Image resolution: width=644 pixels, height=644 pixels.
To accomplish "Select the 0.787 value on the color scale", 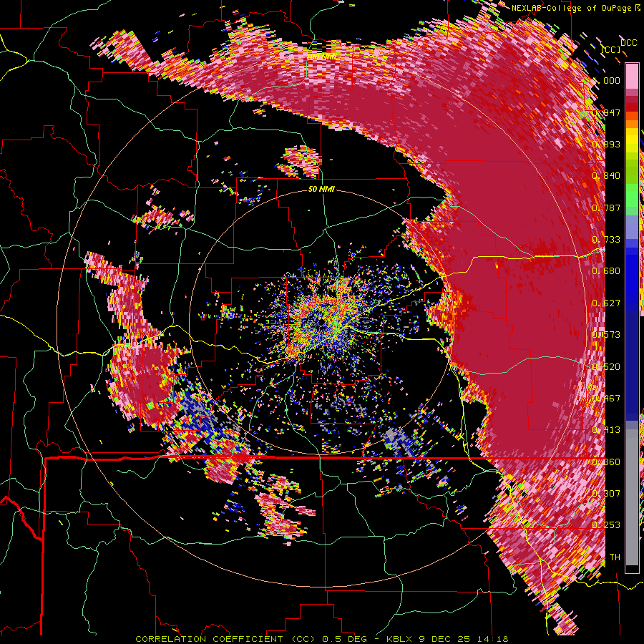I will coord(607,208).
